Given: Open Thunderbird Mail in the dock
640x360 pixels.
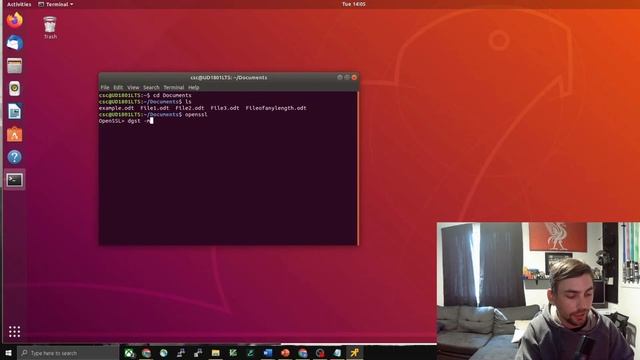Looking at the screenshot, I should pyautogui.click(x=15, y=43).
